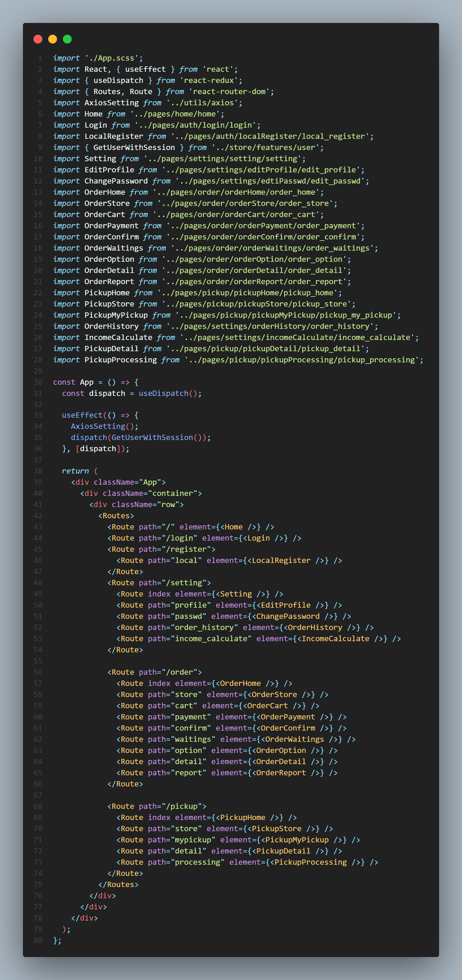Click 'OrderPayment' import name on line 16
Image resolution: width=462 pixels, height=980 pixels.
[112, 226]
